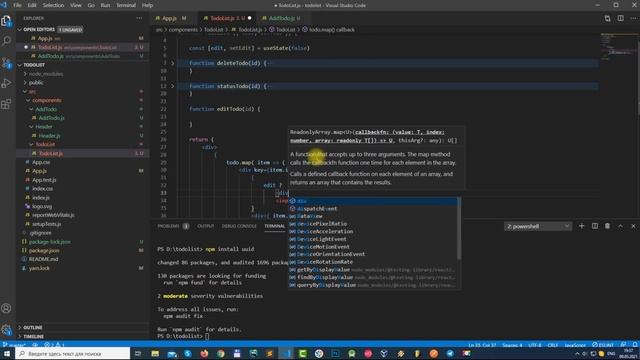Open Header.js in the file tree
Viewport: 640px width, 360px height.
(49, 136)
